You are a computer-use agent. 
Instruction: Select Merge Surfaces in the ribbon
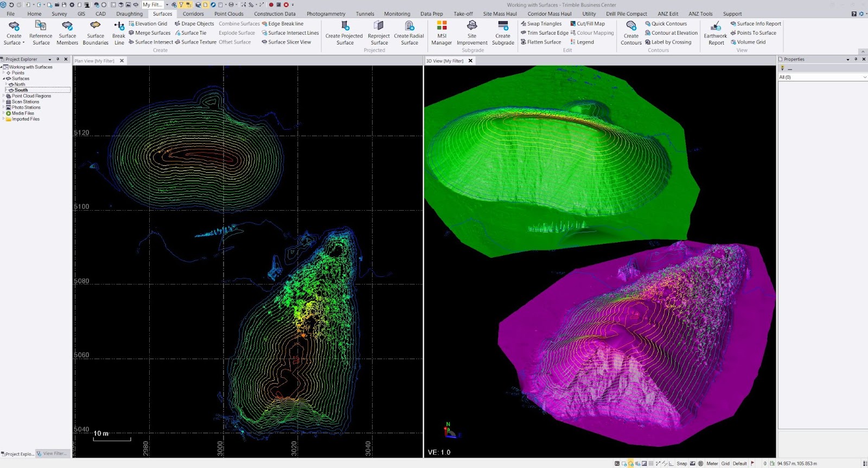149,33
